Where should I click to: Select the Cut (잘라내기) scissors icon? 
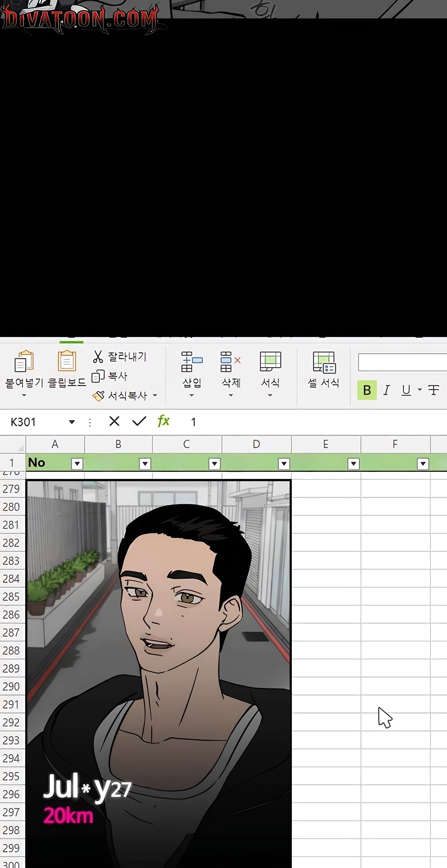point(98,357)
